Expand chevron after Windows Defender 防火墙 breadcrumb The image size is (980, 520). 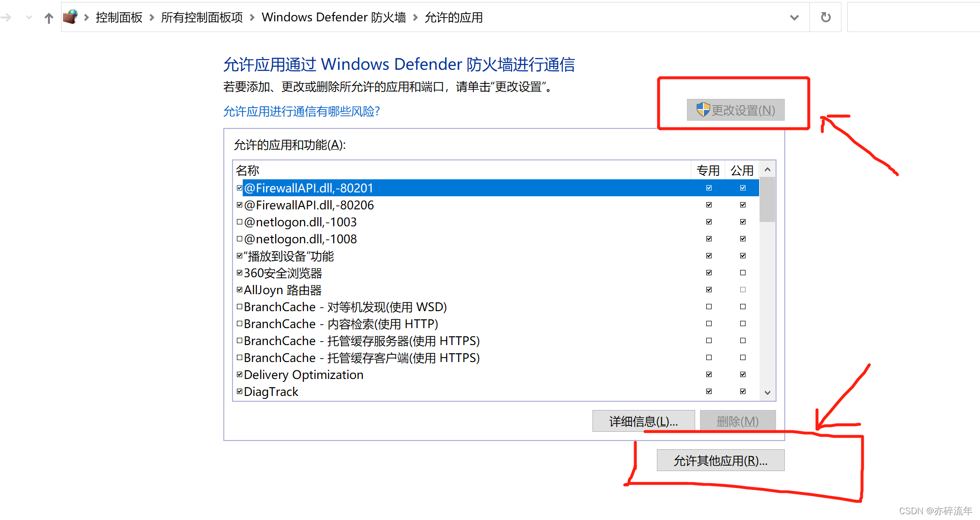415,17
